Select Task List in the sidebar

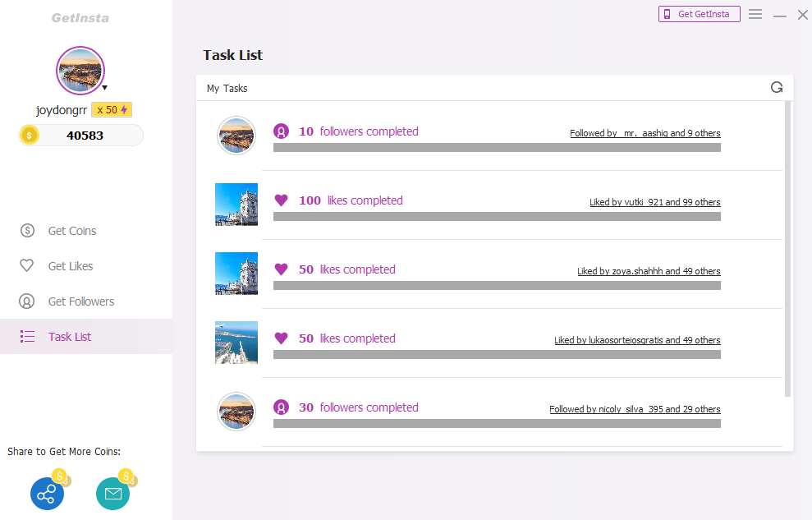coord(69,337)
